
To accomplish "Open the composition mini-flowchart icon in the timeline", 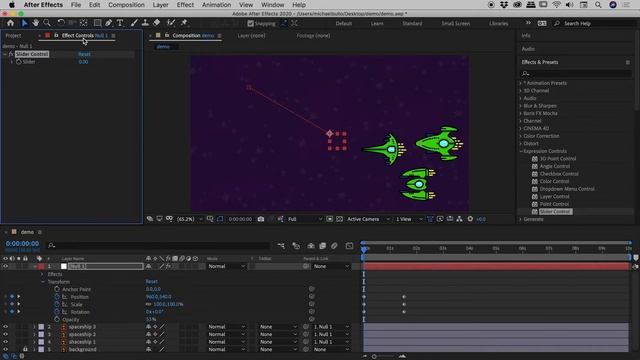I will pos(281,246).
